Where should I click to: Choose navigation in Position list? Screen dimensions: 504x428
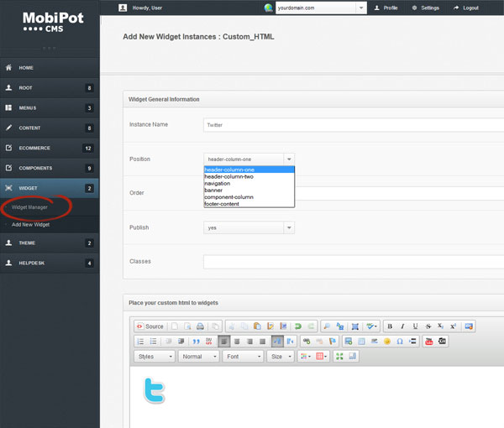click(x=249, y=183)
